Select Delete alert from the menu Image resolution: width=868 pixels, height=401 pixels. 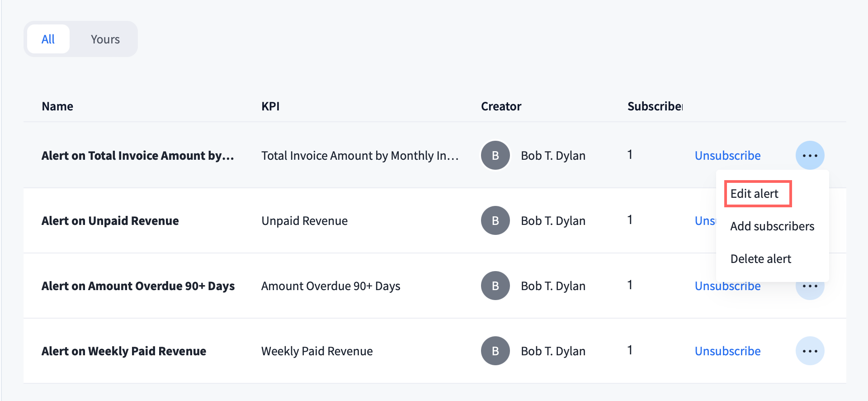point(760,259)
